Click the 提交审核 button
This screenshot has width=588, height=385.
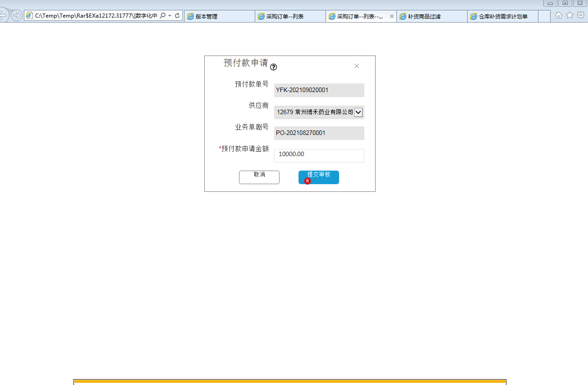point(319,177)
